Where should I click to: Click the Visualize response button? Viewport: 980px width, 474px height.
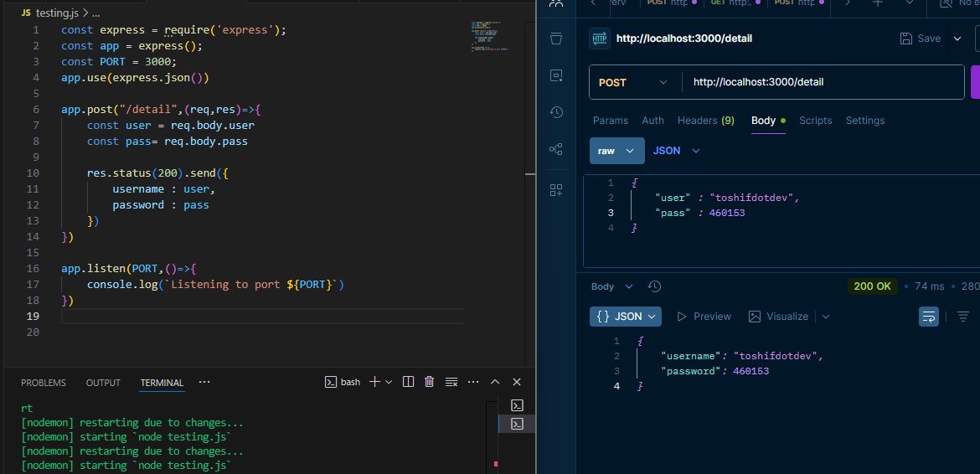coord(779,317)
